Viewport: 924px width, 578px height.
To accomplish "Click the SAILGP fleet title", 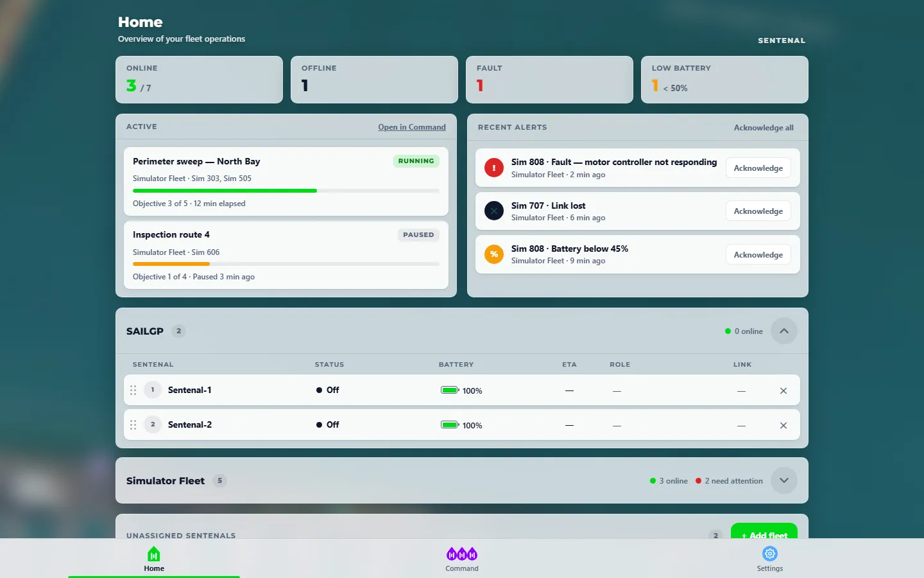I will coord(145,331).
